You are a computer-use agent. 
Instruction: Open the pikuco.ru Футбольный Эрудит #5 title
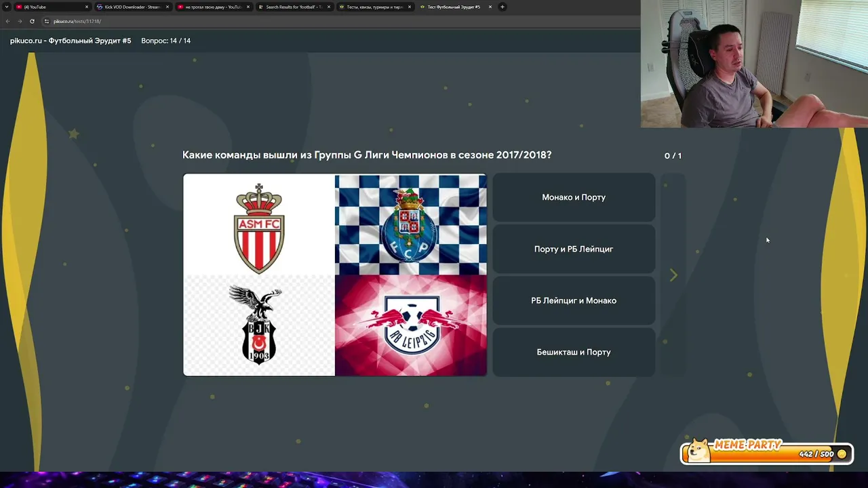71,41
